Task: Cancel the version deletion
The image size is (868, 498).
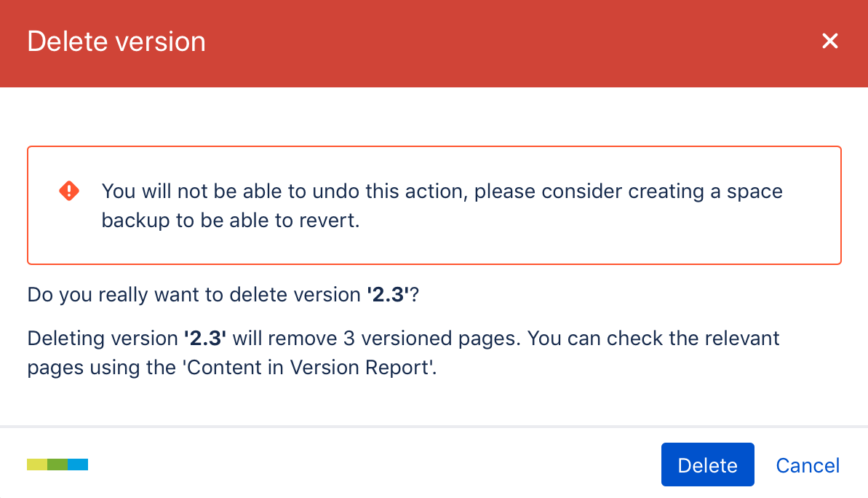Action: click(x=808, y=465)
